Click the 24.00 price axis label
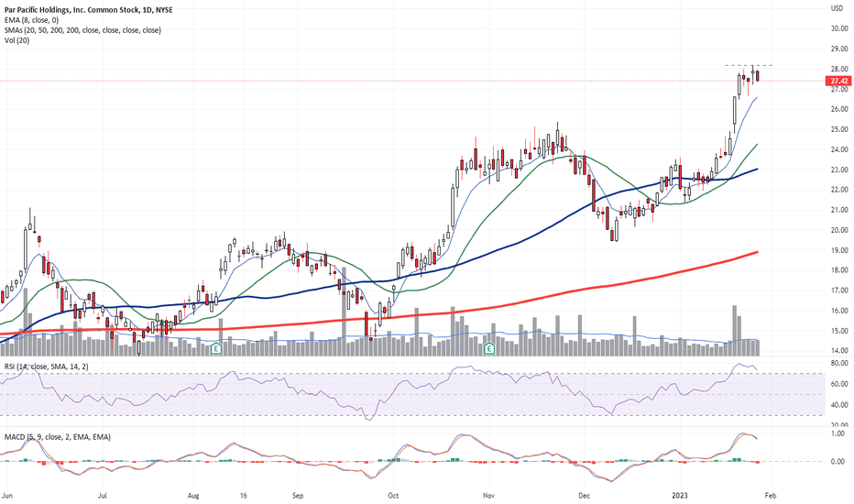This screenshot has width=854, height=504. tap(839, 149)
